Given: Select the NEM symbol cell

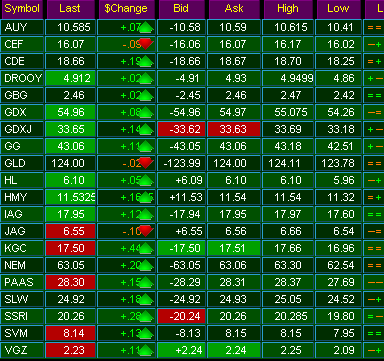Looking at the screenshot, I should (22, 265).
